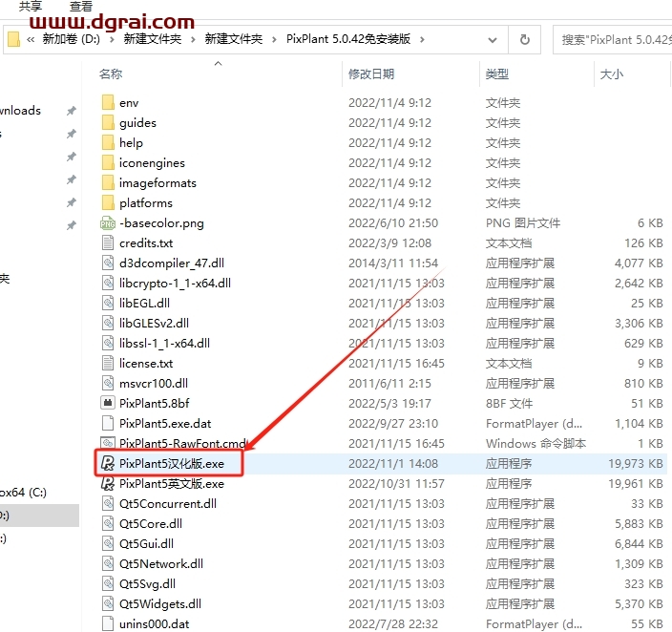Select the d3dcompiler_47.dll file icon
Image resolution: width=672 pixels, height=632 pixels.
coord(108,263)
